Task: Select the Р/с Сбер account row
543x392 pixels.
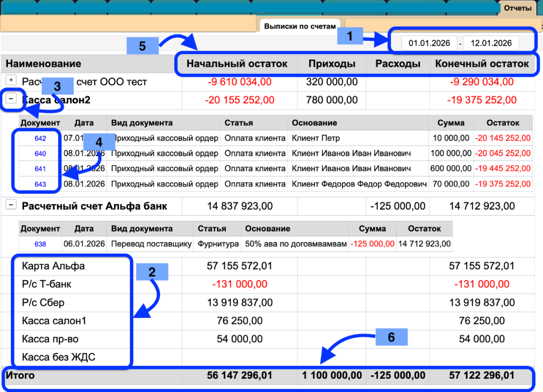Action: [43, 303]
